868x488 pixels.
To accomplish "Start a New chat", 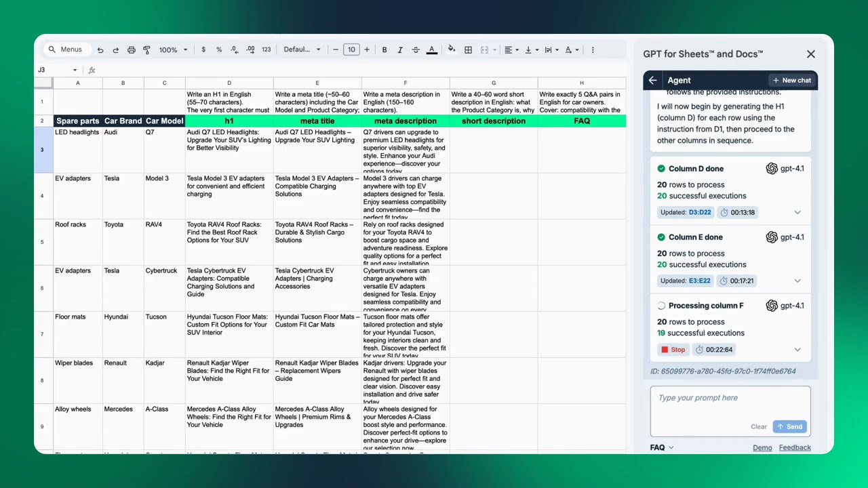I will tap(791, 80).
